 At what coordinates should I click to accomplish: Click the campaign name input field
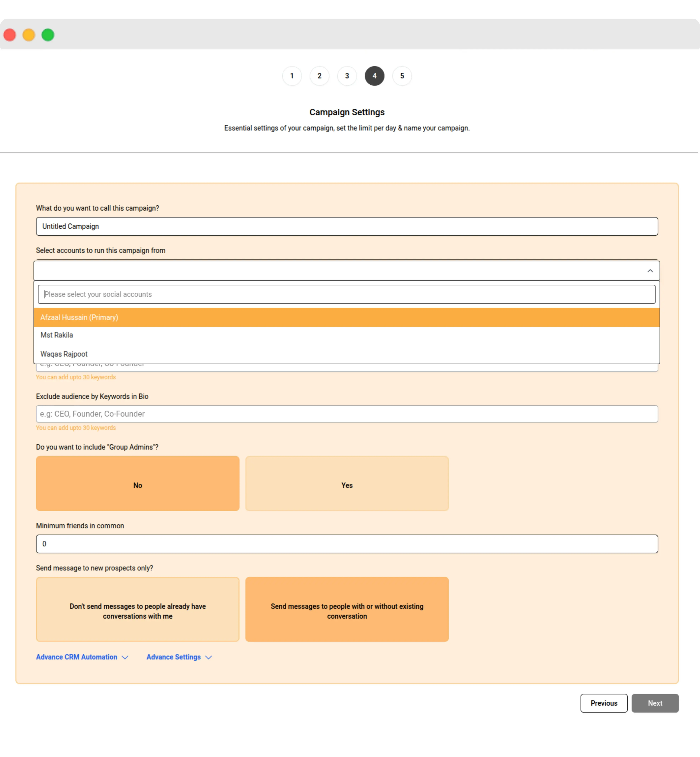[346, 227]
